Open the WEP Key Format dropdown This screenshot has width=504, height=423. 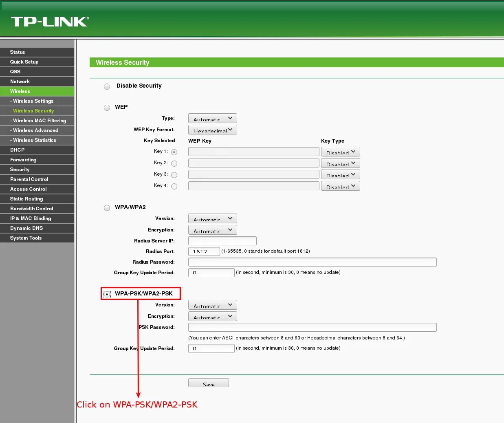pos(213,130)
